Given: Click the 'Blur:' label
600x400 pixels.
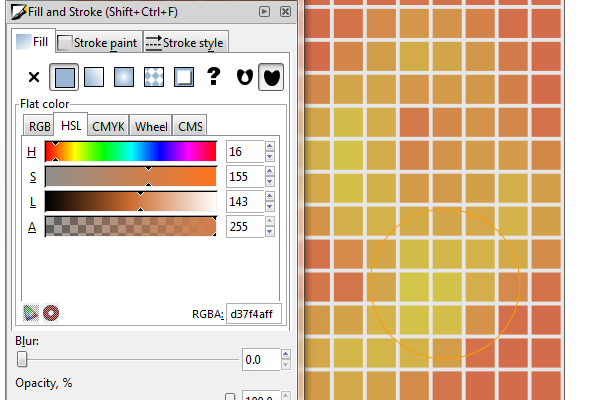Looking at the screenshot, I should click(x=27, y=341).
